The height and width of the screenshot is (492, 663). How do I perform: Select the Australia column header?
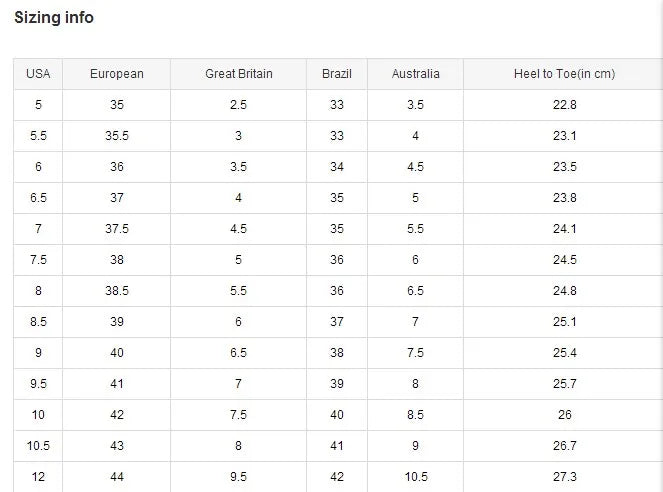[x=415, y=74]
